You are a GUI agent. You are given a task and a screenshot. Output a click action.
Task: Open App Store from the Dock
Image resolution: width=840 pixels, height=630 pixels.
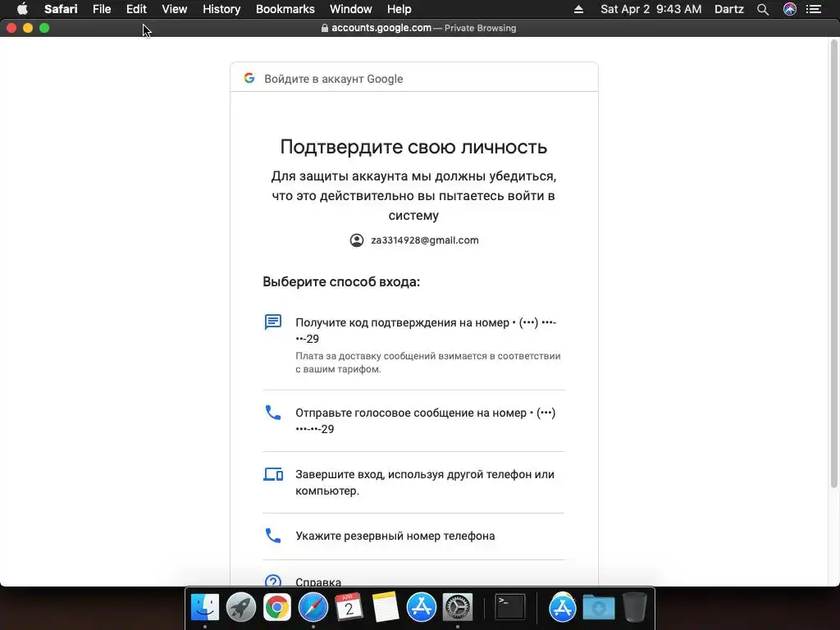(421, 608)
